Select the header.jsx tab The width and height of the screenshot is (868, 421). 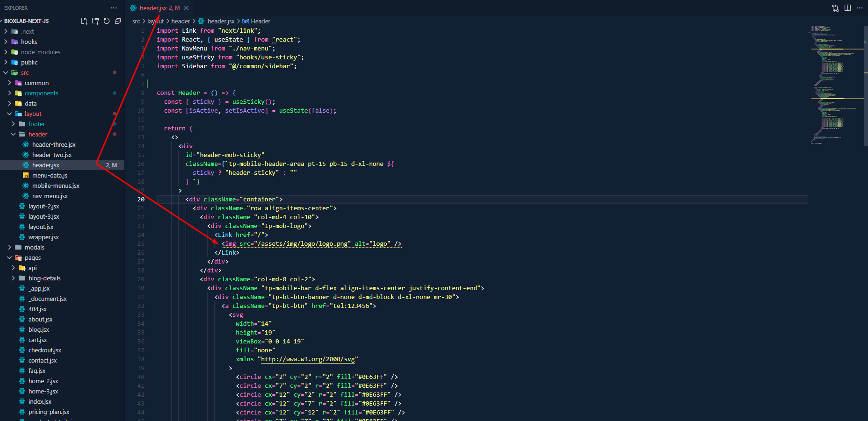click(x=154, y=8)
